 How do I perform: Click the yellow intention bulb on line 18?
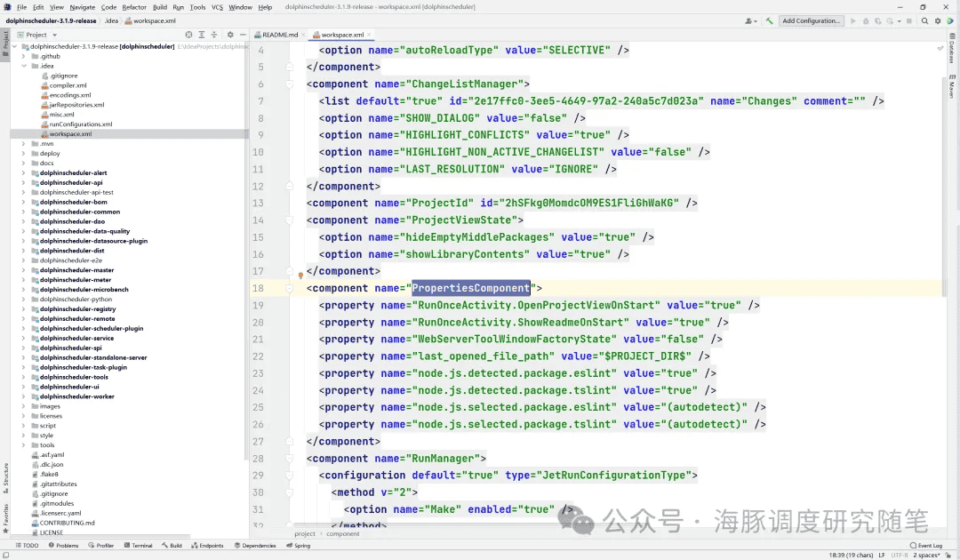tap(300, 276)
